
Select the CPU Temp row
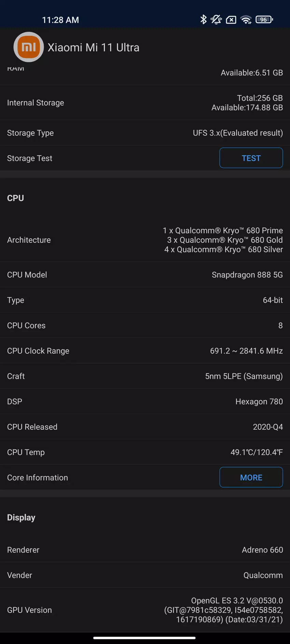tap(145, 452)
